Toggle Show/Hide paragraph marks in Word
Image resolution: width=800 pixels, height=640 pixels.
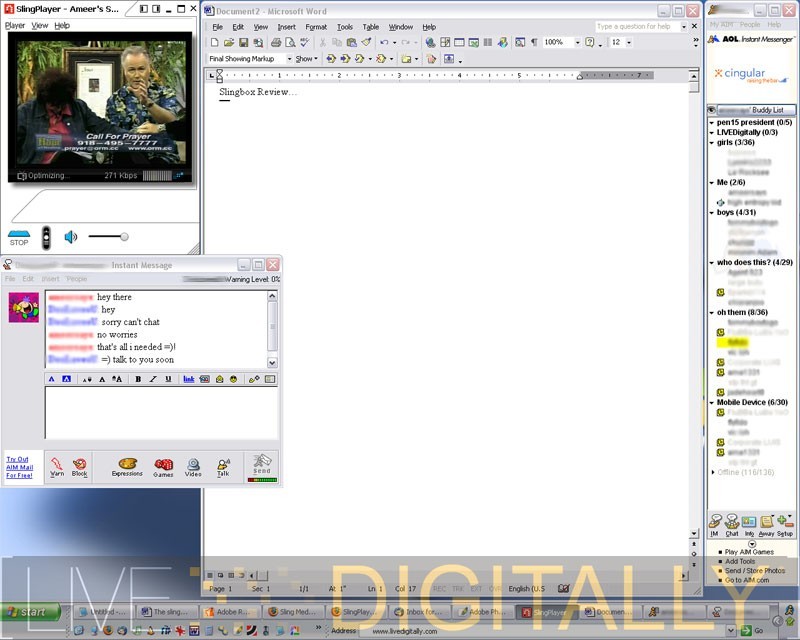(x=533, y=43)
